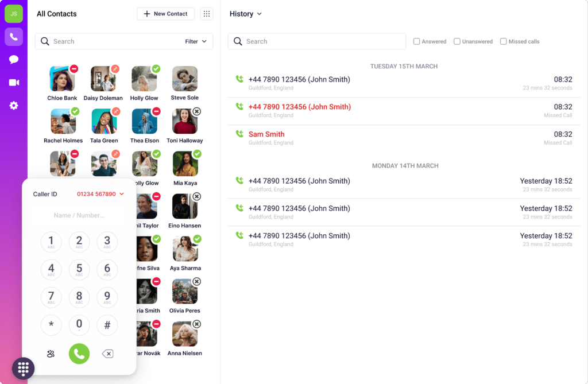Expand the Caller ID number dropdown
The height and width of the screenshot is (384, 588).
click(100, 194)
